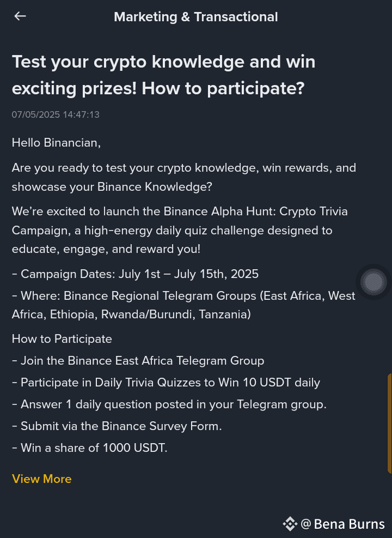This screenshot has height=538, width=392.
Task: Tap the 'Where: Binance Regional Telegram Groups' line
Action: (x=183, y=305)
